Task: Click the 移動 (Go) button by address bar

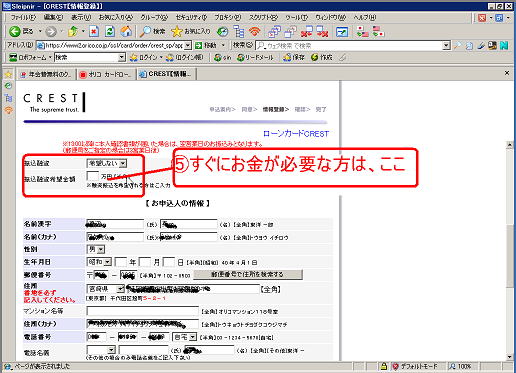Action: tap(206, 45)
